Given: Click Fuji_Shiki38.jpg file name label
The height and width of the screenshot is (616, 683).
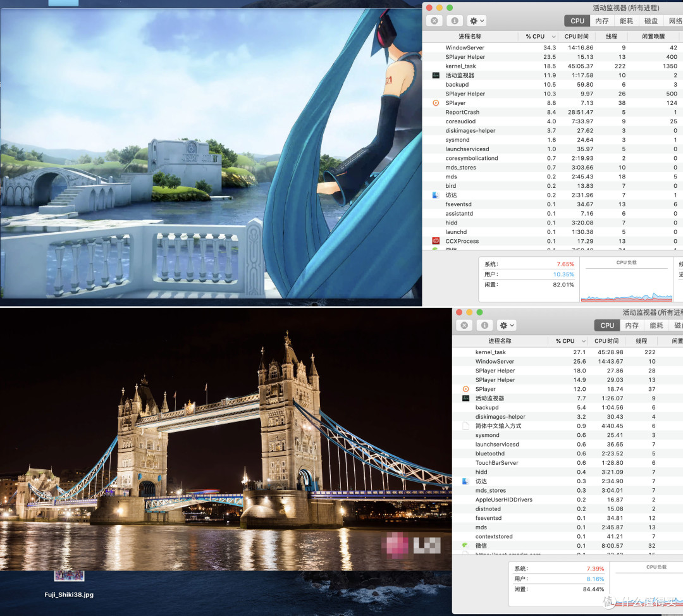Looking at the screenshot, I should [x=69, y=594].
